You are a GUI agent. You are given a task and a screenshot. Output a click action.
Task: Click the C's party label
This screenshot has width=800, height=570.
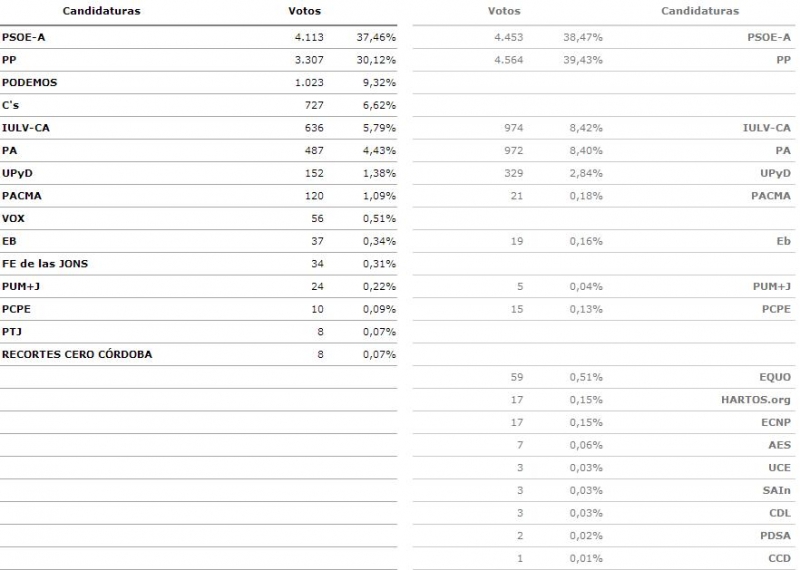[12, 105]
